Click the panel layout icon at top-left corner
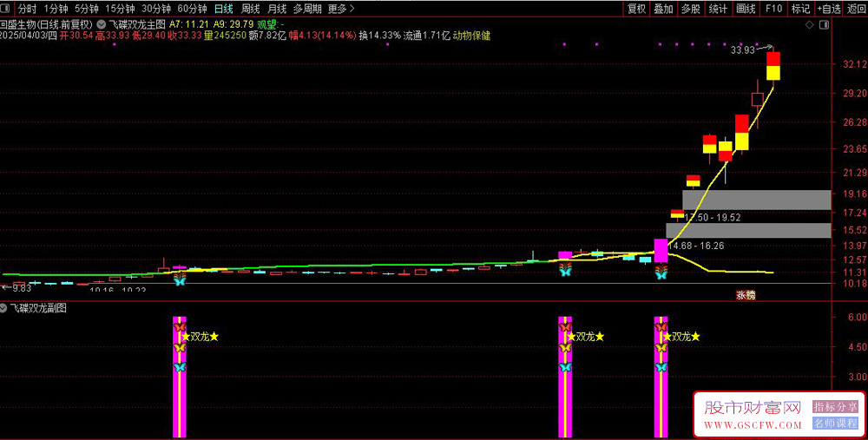 [x=5, y=9]
